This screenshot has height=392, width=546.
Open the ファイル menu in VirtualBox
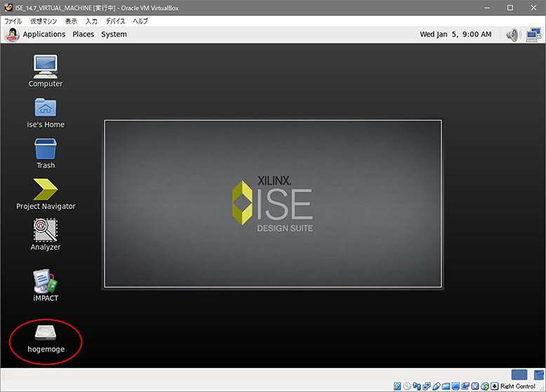[x=13, y=21]
